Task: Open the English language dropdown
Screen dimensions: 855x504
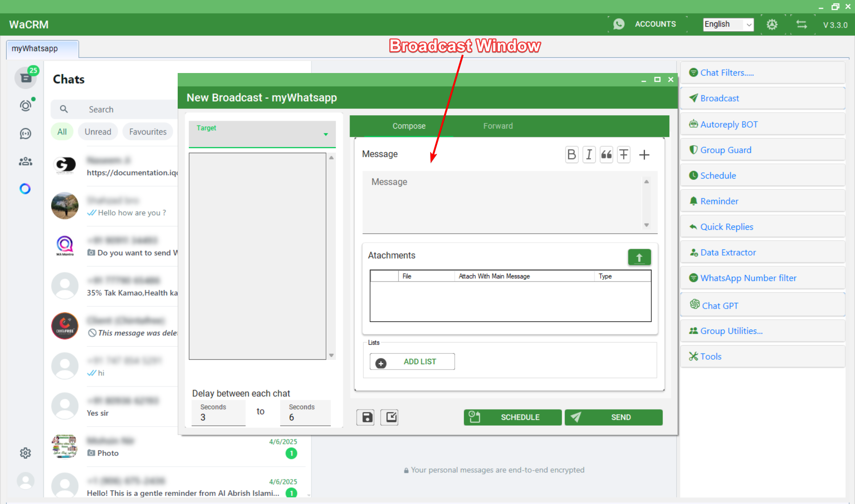Action: [x=728, y=24]
